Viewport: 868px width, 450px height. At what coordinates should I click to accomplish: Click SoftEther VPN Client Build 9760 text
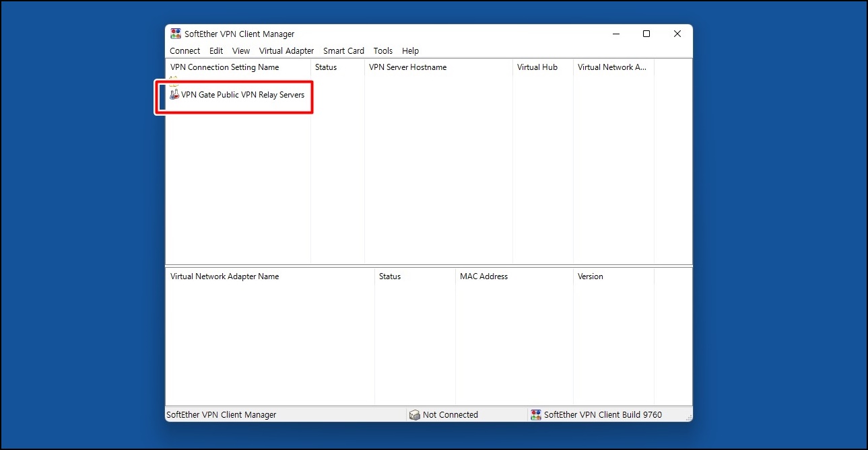point(603,415)
